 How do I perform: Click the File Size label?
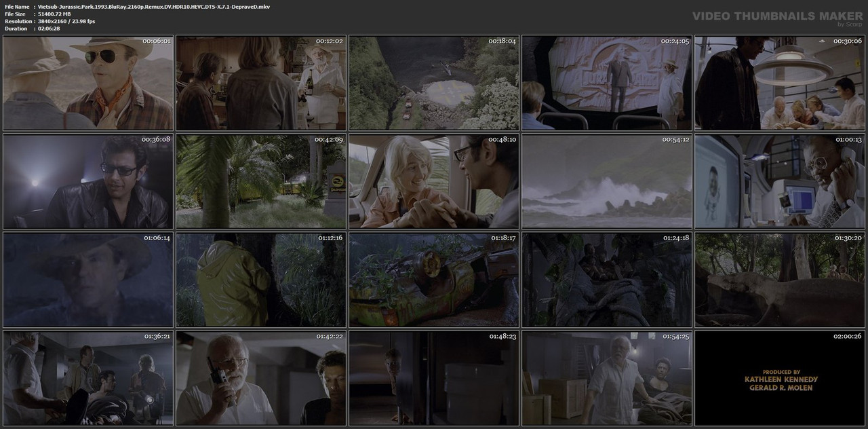[x=15, y=14]
